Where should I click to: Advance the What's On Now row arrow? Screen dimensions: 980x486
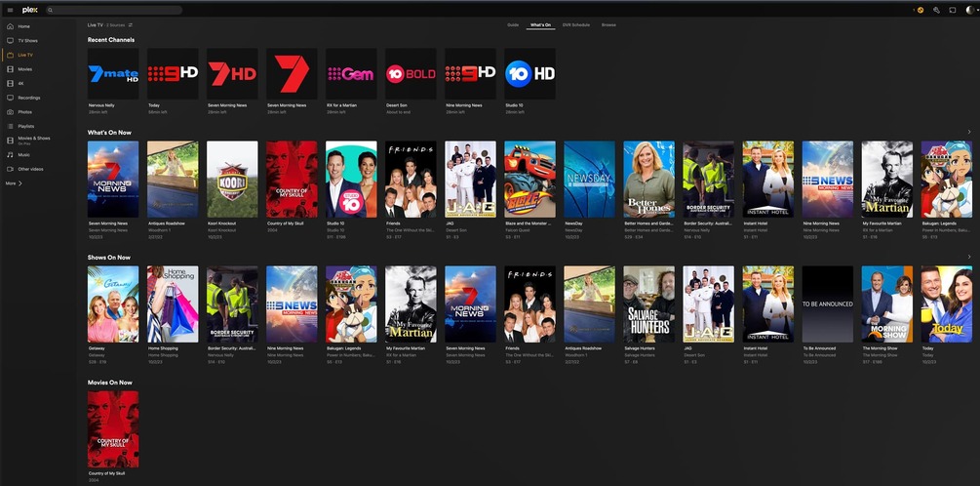click(x=969, y=132)
